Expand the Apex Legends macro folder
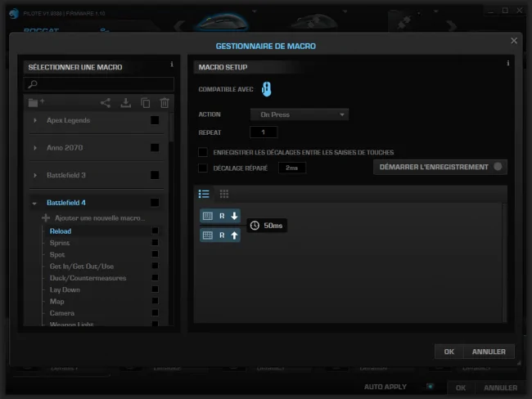The height and width of the screenshot is (399, 532). (x=35, y=120)
